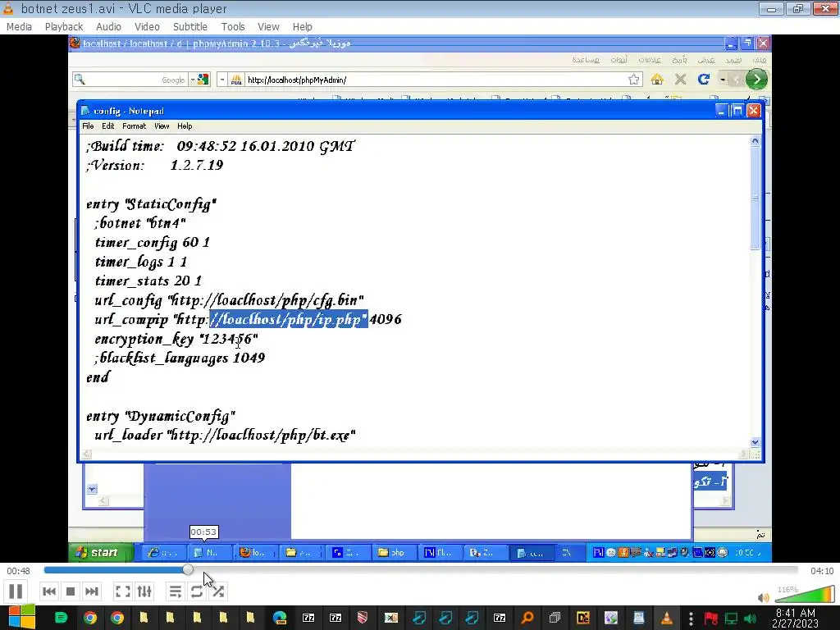The image size is (840, 630).
Task: Click the timer_config 60 1 line
Action: (152, 243)
